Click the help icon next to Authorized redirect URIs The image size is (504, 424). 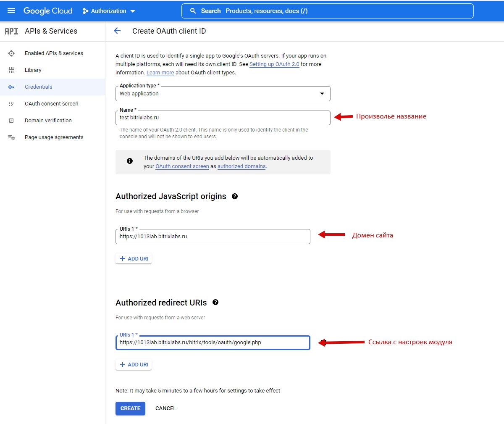coord(215,302)
